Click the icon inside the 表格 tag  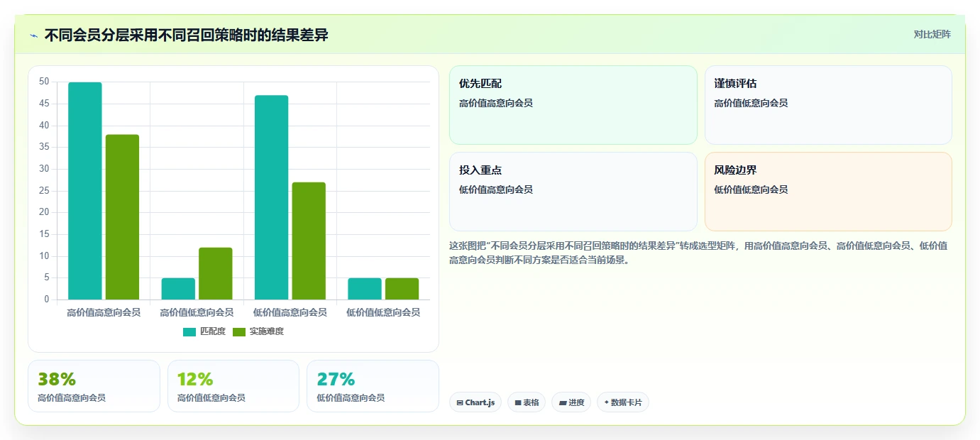pyautogui.click(x=518, y=402)
